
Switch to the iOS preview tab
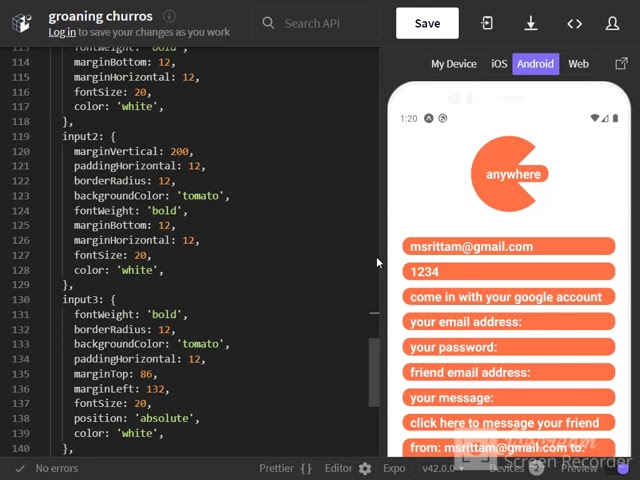pyautogui.click(x=499, y=64)
